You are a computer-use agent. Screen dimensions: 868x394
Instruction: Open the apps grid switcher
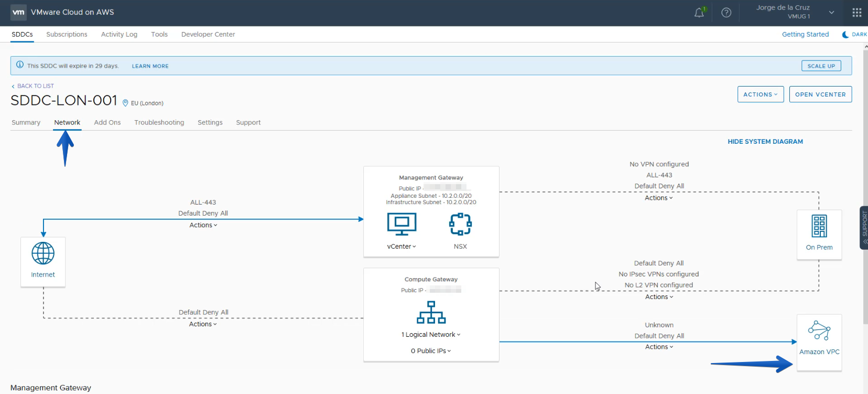[x=857, y=13]
